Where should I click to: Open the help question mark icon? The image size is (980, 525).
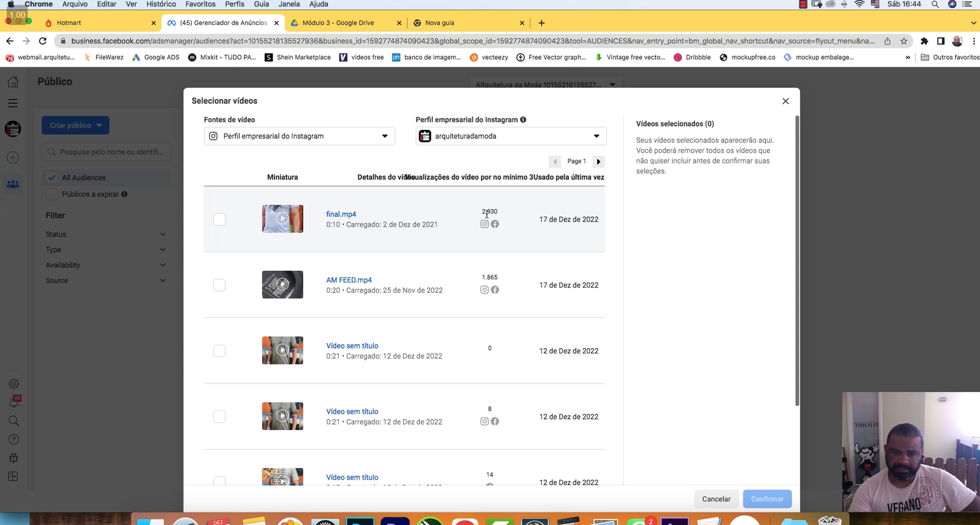pos(13,439)
